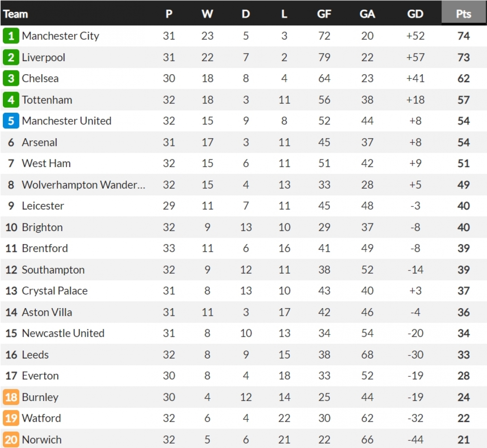
Task: Sort table by GD column header
Action: (x=415, y=14)
